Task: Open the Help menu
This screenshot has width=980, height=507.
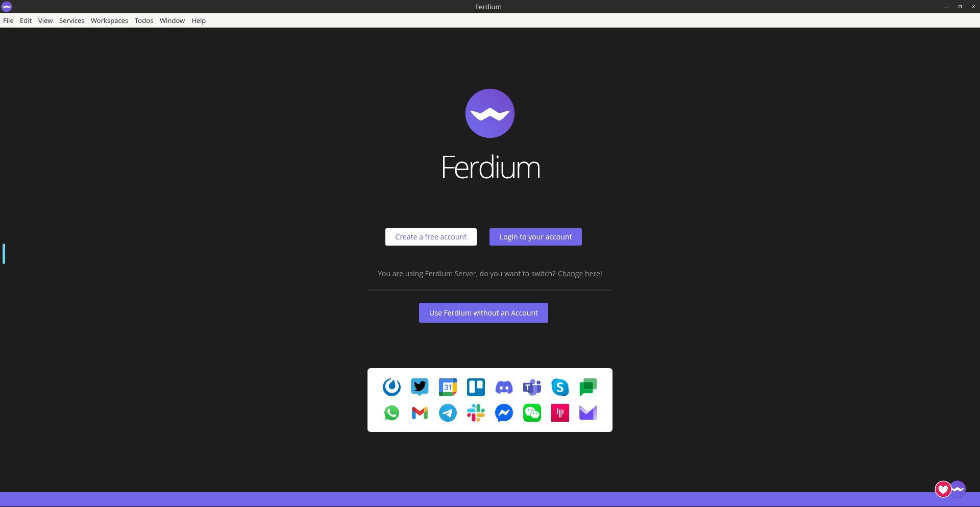Action: tap(199, 21)
